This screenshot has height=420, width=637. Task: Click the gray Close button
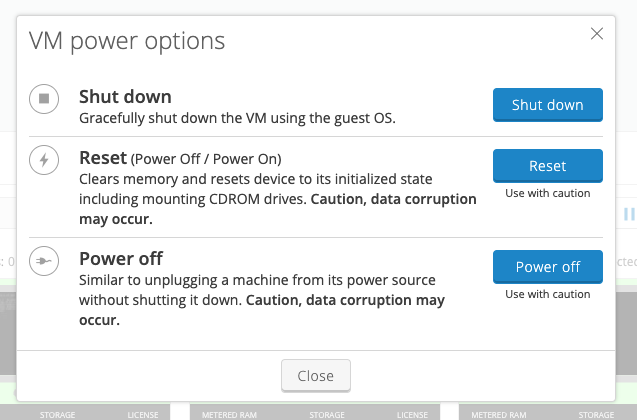pyautogui.click(x=315, y=376)
